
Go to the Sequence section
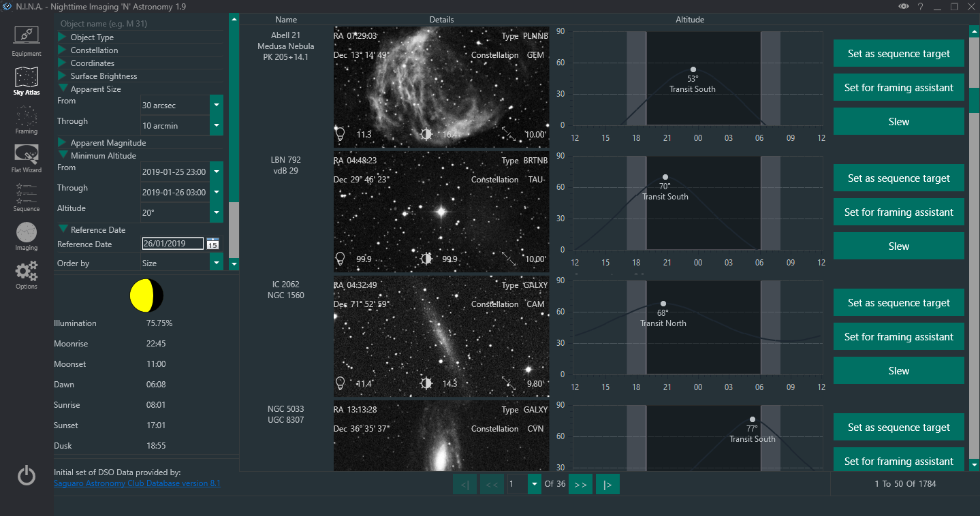pyautogui.click(x=27, y=197)
